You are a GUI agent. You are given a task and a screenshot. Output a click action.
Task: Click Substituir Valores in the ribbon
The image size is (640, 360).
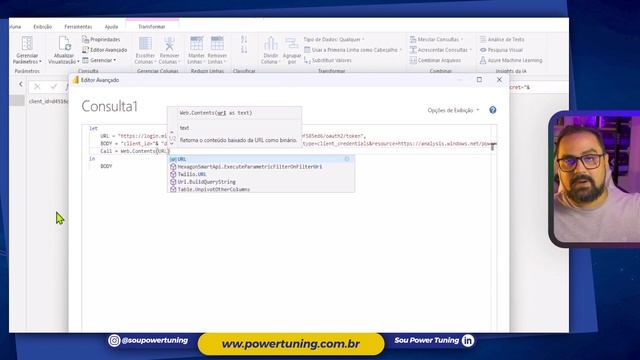tap(328, 60)
